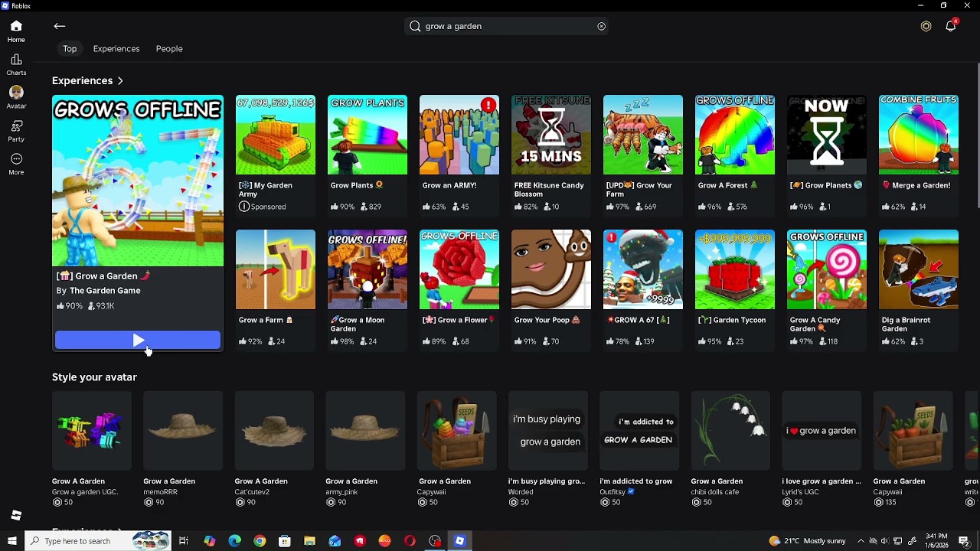This screenshot has width=980, height=551.
Task: Open File Explorer from the taskbar
Action: click(x=309, y=541)
